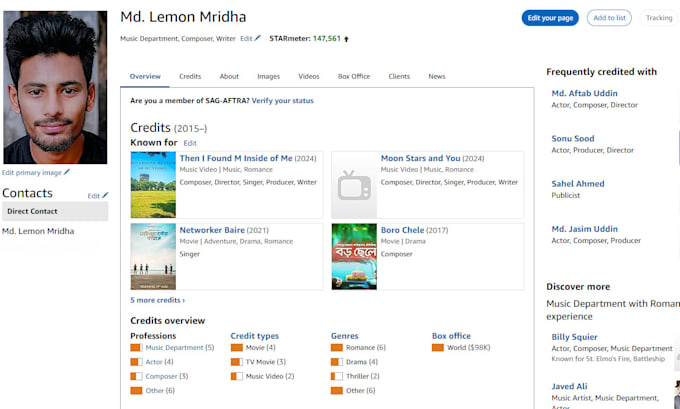Select the Music Department profession bar
This screenshot has height=409, width=680.
(136, 347)
